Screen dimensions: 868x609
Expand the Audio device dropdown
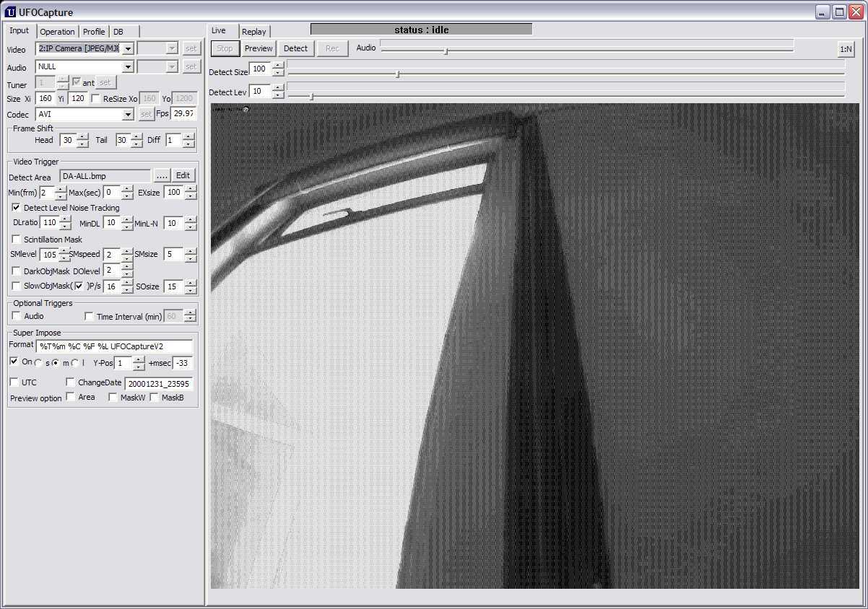click(x=128, y=66)
